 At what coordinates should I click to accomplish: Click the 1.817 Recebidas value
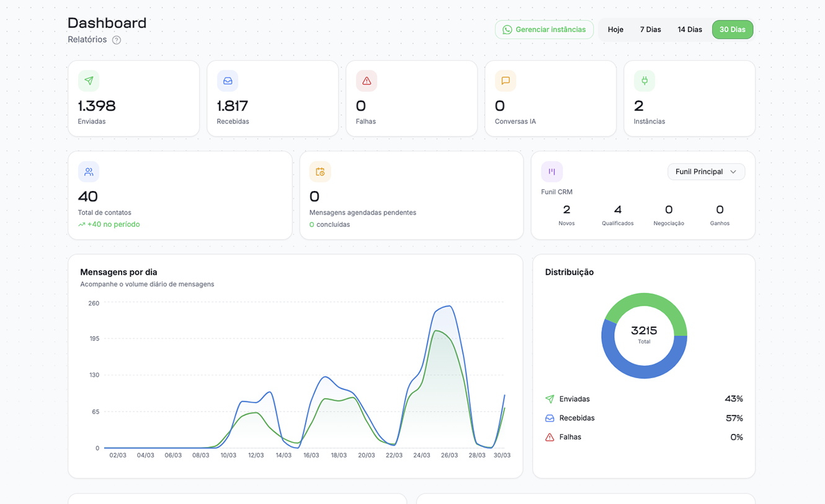(233, 106)
